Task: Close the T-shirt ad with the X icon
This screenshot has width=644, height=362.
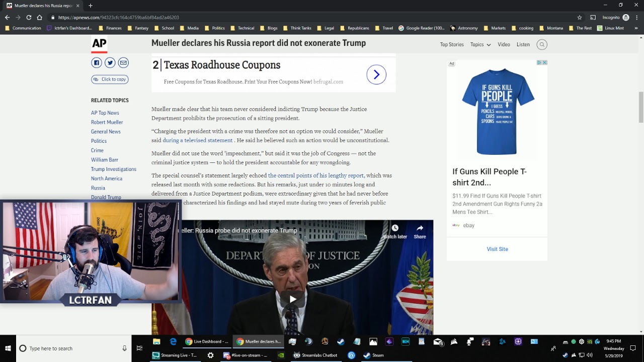Action: pyautogui.click(x=544, y=63)
